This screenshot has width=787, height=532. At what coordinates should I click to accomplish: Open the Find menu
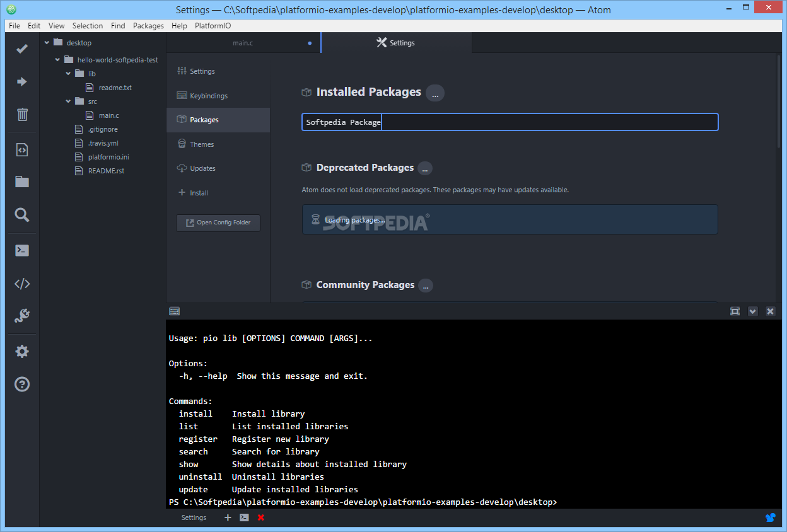118,26
